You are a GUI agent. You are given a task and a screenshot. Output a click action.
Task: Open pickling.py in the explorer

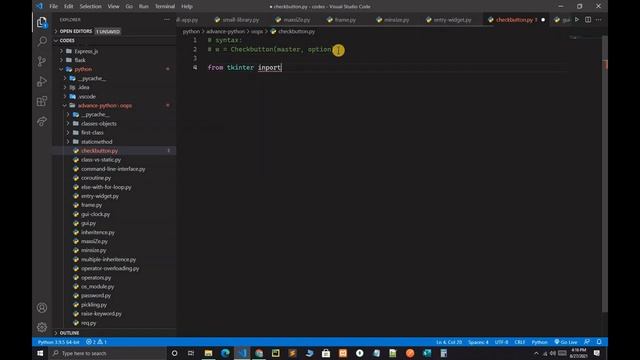tap(94, 305)
